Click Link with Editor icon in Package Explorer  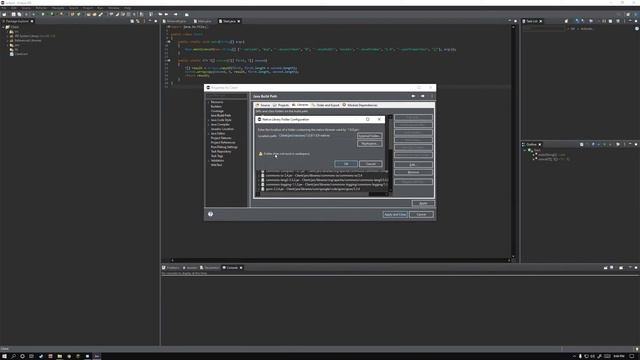coord(138,21)
